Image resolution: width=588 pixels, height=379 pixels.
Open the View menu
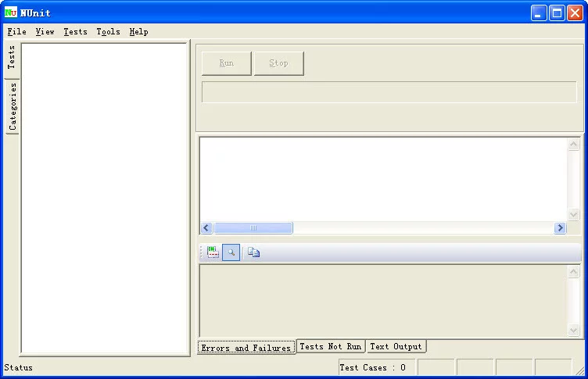click(45, 32)
